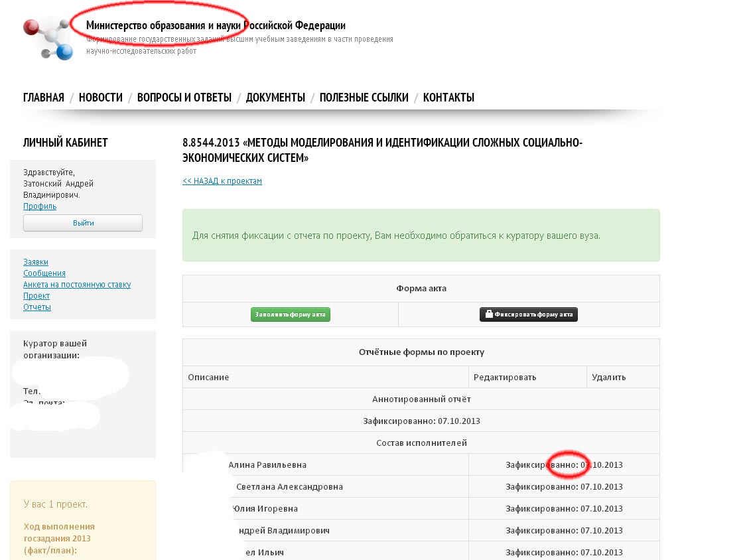Click the molecule logo in the header
751x560 pixels.
tap(47, 39)
